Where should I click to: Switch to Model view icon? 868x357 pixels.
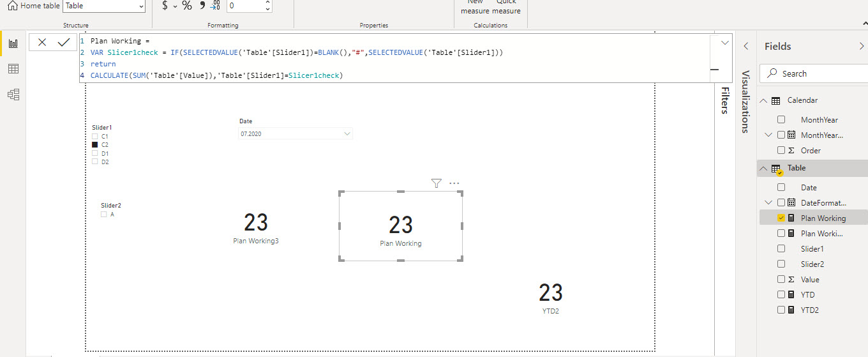click(x=13, y=95)
